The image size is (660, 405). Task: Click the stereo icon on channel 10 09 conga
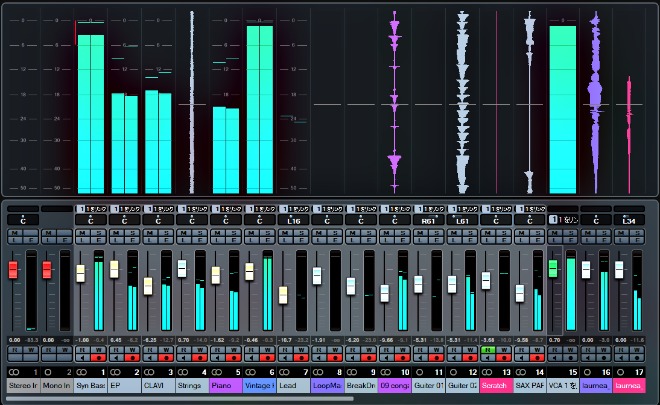click(x=385, y=372)
